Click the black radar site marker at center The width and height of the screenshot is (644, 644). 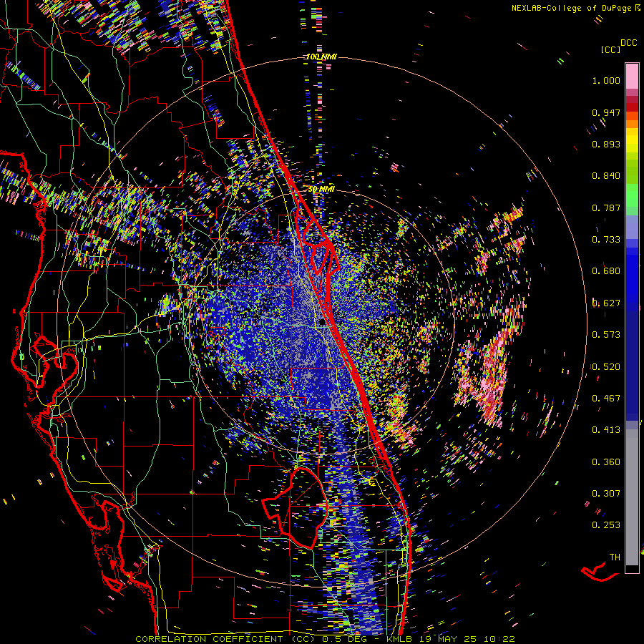[x=322, y=323]
